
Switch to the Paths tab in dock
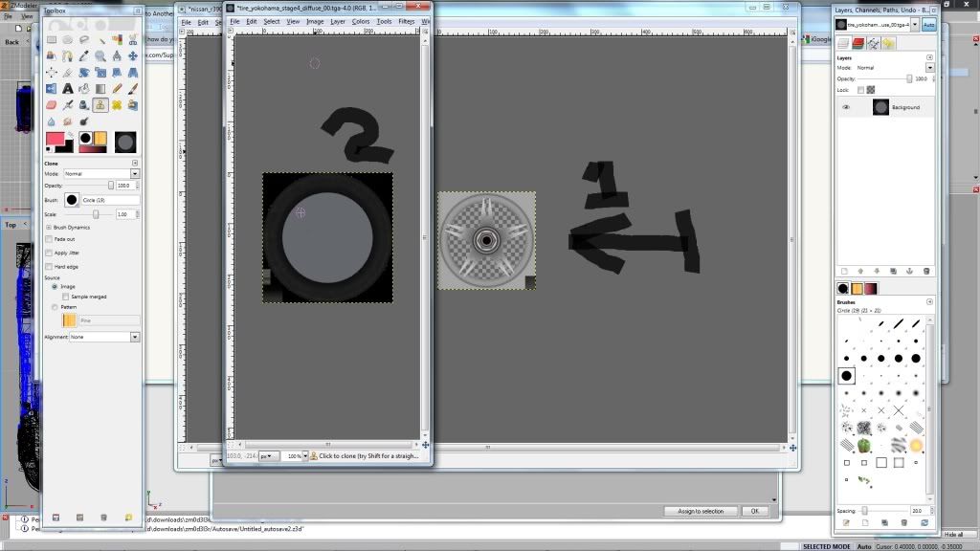click(874, 43)
